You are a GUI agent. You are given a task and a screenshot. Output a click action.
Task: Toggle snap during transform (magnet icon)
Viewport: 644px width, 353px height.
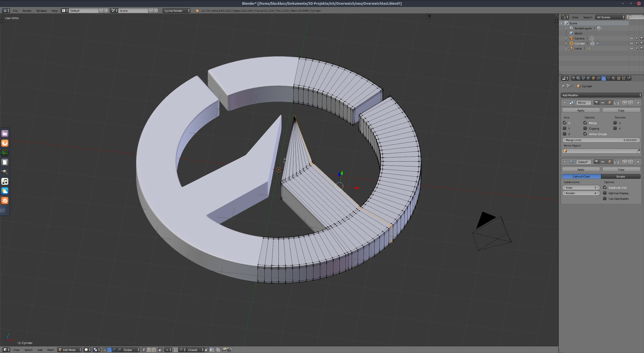coord(176,350)
